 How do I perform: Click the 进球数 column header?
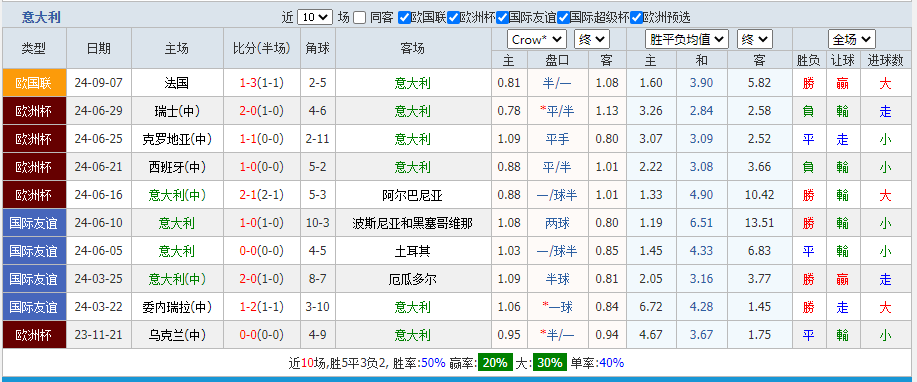pos(885,60)
